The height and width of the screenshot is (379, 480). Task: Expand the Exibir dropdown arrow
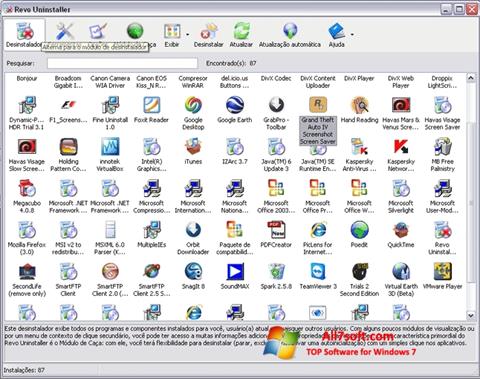tap(187, 34)
